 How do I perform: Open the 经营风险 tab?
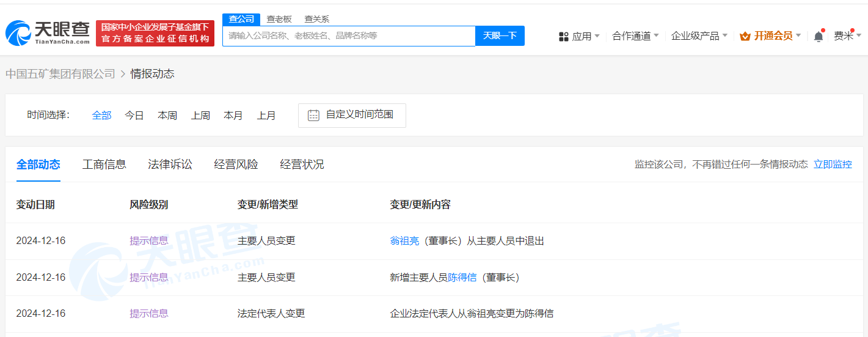click(x=236, y=164)
